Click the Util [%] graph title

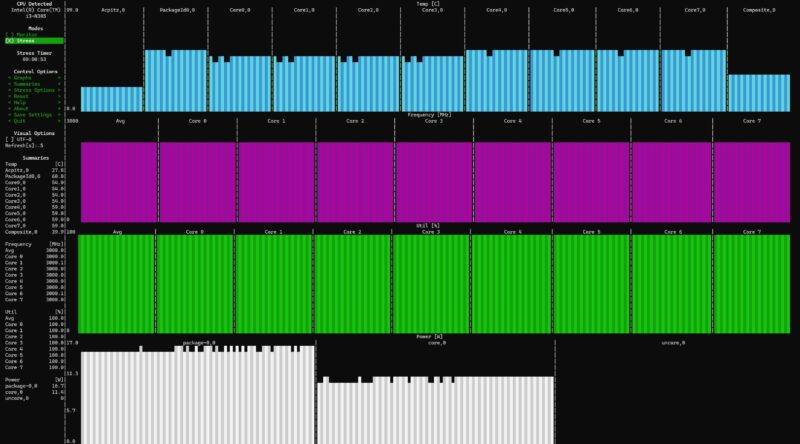(428, 226)
